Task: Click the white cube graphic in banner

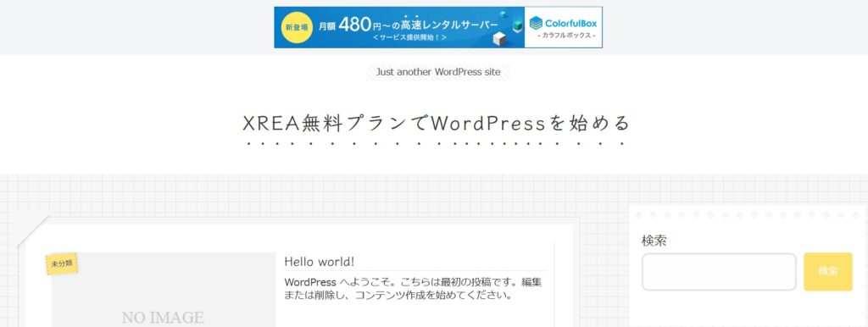Action: [500, 38]
